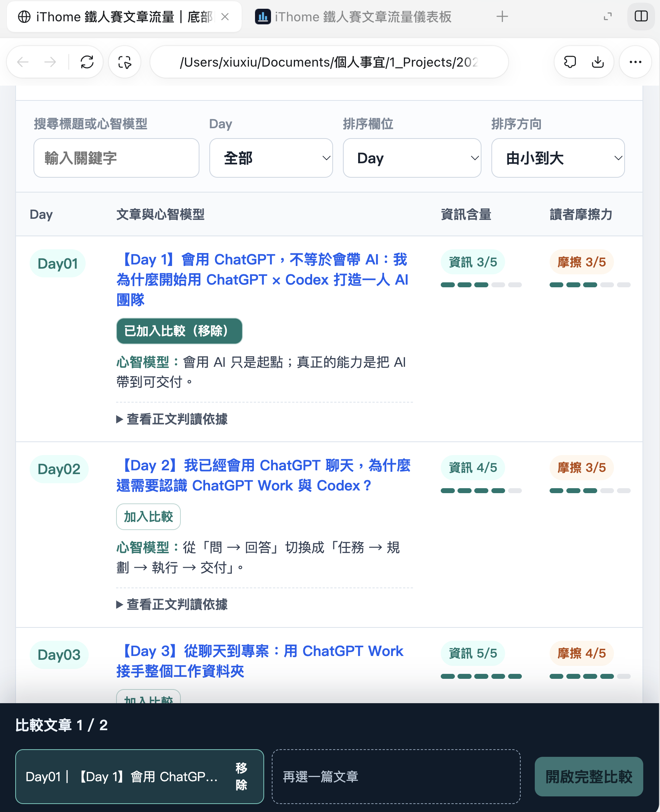Click the collapse window arrows icon
Viewport: 660px width, 812px height.
608,16
